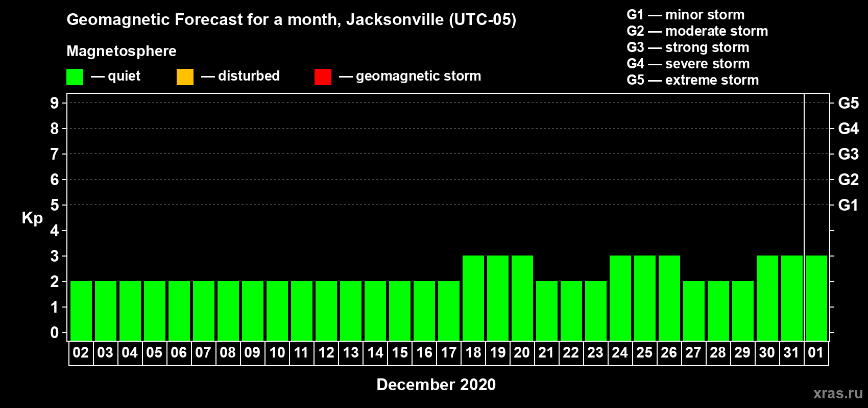
Task: Click the Geomagnetic Forecast title
Action: (292, 19)
